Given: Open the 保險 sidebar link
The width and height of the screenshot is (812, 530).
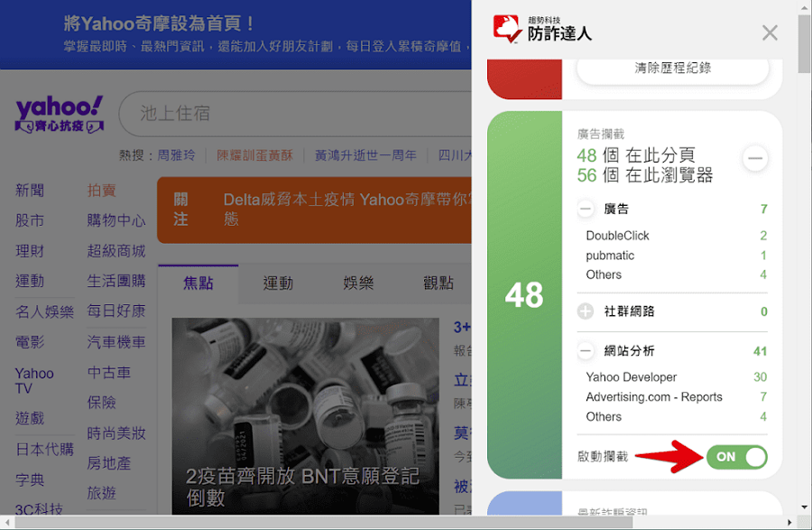Looking at the screenshot, I should 101,402.
